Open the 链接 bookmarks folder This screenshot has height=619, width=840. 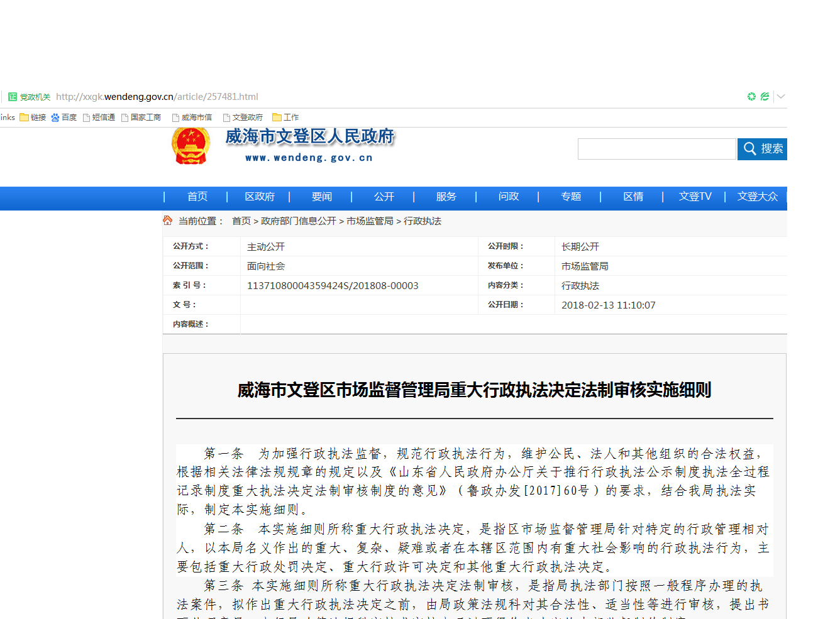point(33,118)
